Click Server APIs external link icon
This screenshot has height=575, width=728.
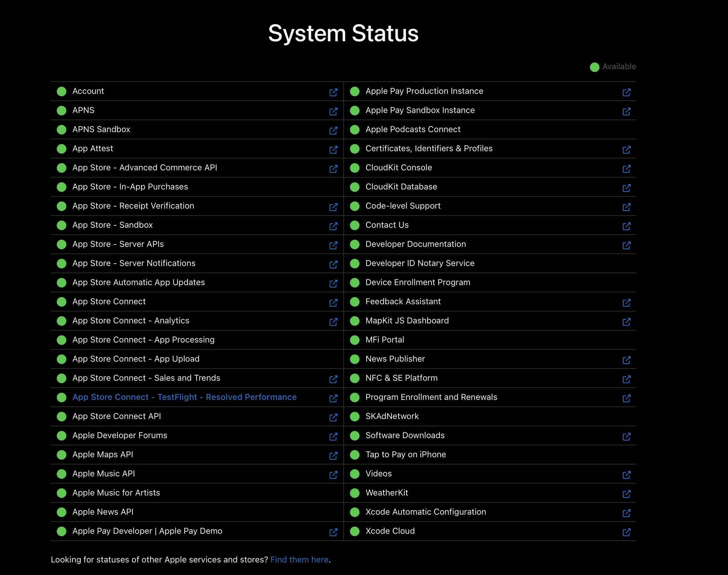(x=333, y=245)
